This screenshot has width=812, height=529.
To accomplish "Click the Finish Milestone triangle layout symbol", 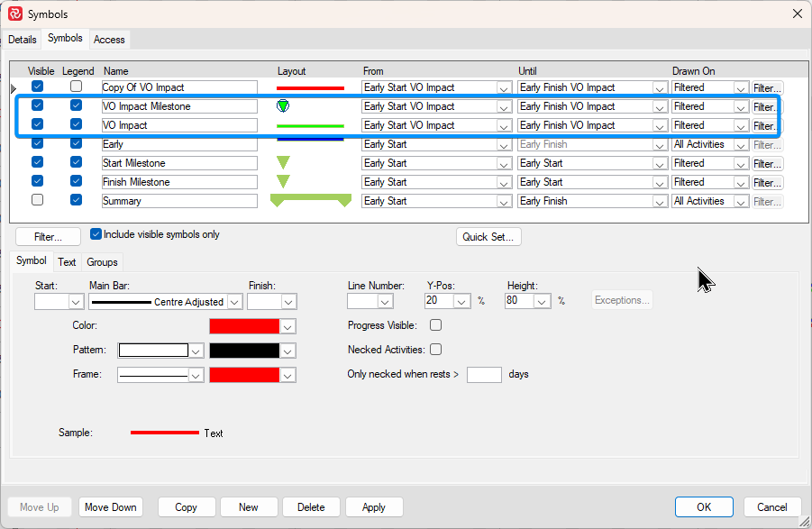I will click(x=283, y=182).
